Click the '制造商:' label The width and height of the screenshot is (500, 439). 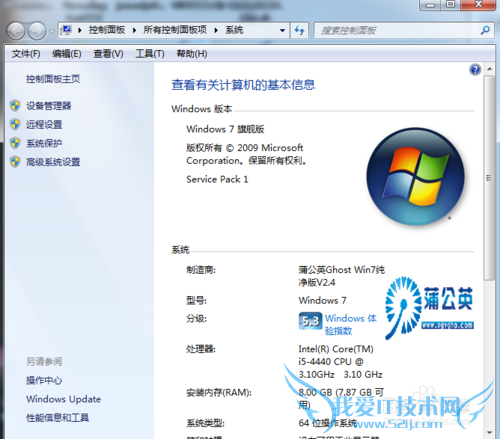coord(201,270)
